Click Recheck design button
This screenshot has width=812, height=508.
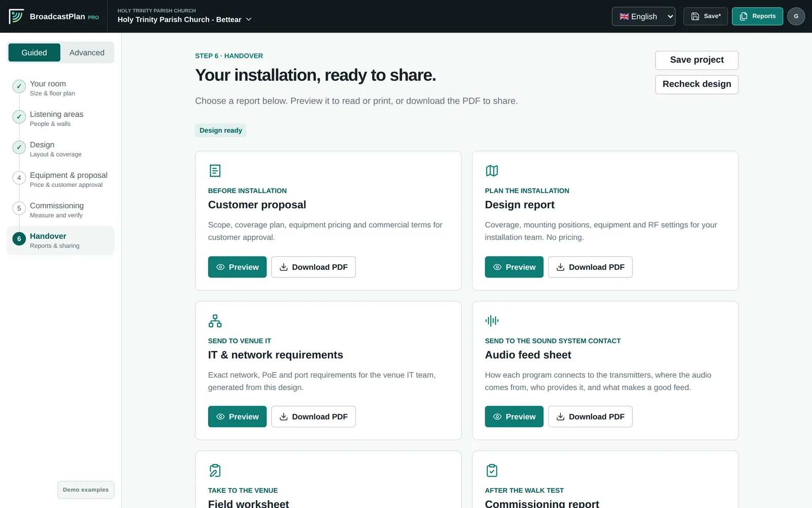coord(697,84)
